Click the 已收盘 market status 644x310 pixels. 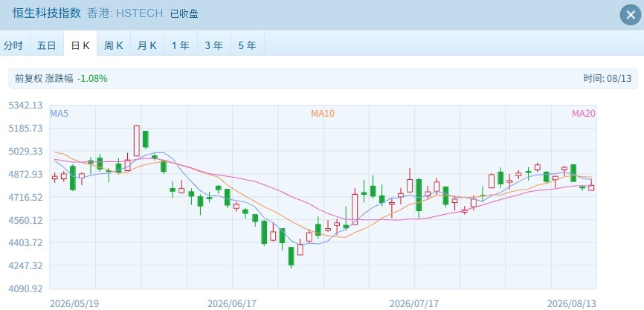tap(184, 14)
